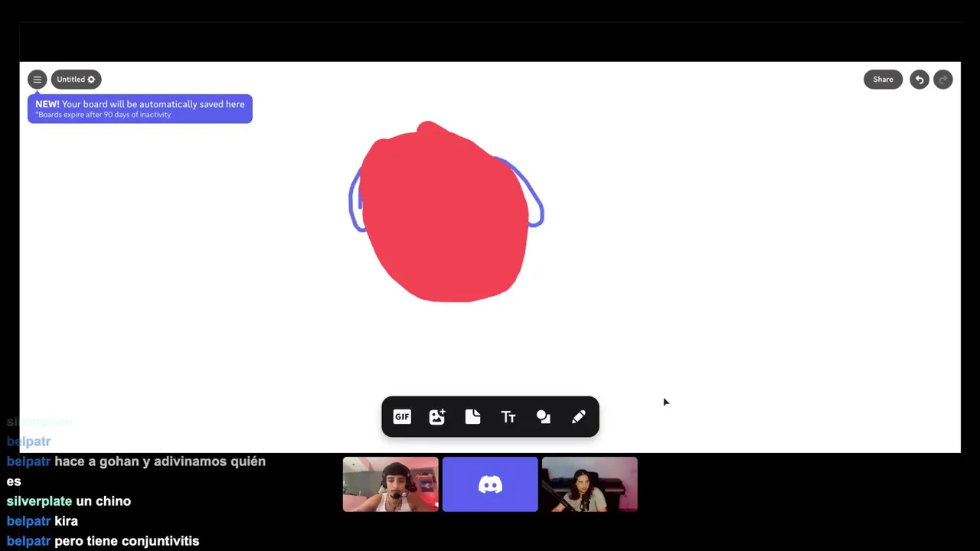Click chat message 'hace a gohan y adivinamos quién'

pyautogui.click(x=160, y=461)
